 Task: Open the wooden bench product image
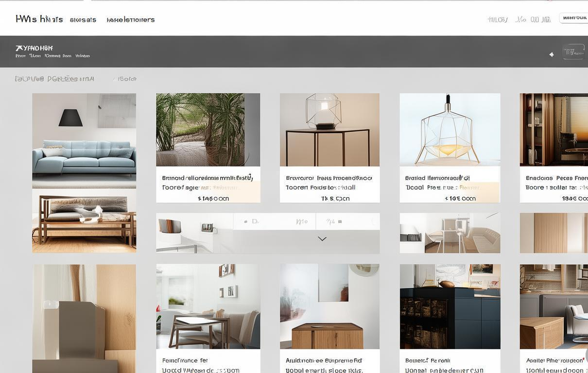(x=84, y=220)
